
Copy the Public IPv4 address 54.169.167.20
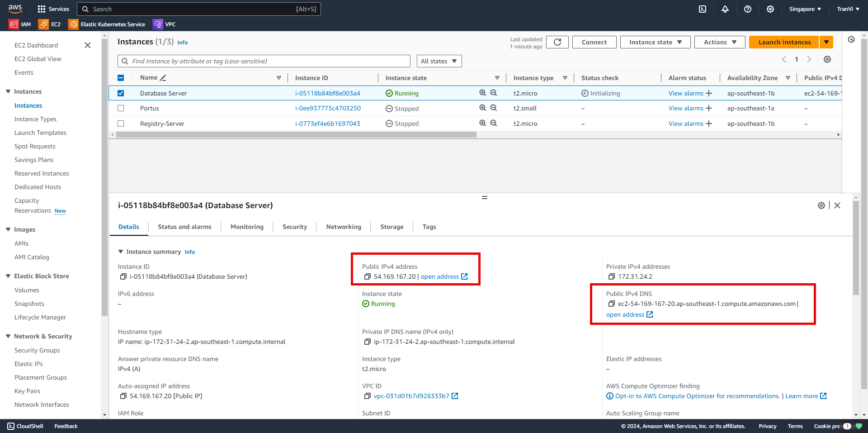(x=368, y=276)
